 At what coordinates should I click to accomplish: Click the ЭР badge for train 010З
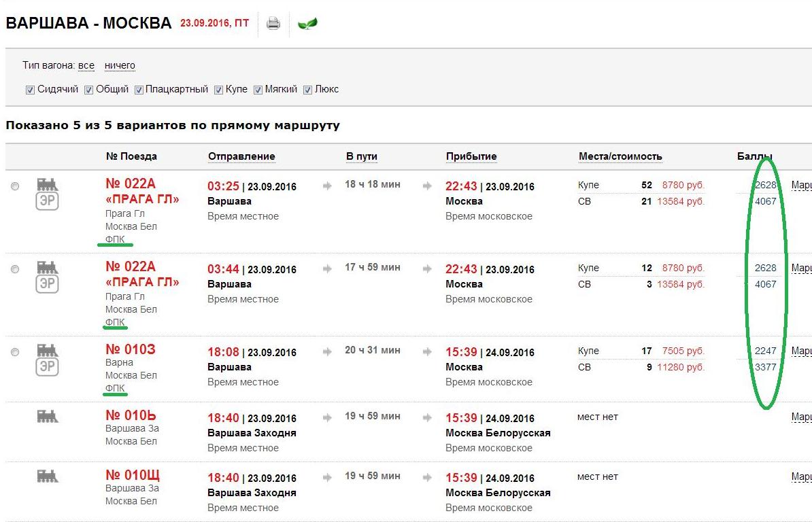[x=47, y=367]
